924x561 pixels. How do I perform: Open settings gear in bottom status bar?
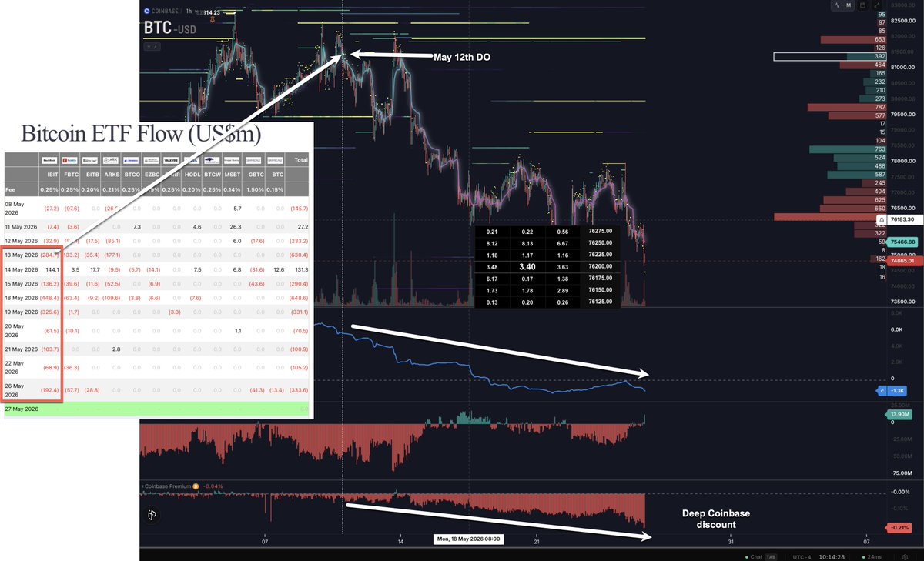[x=905, y=557]
